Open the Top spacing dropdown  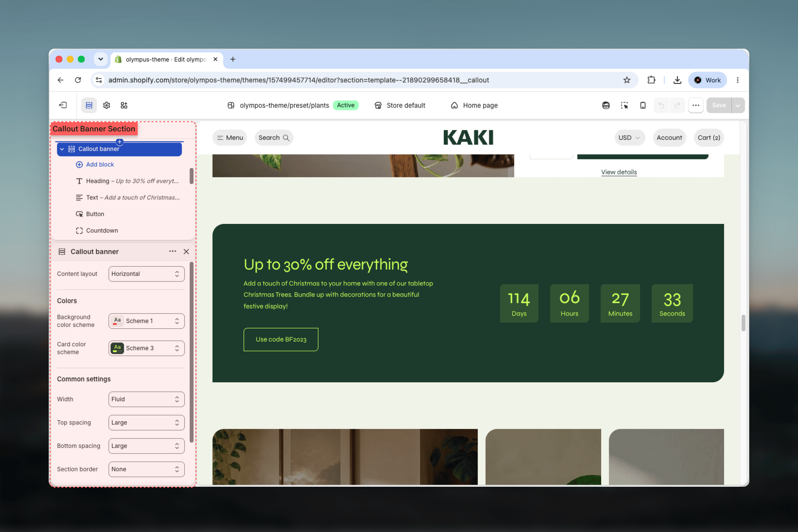point(146,422)
